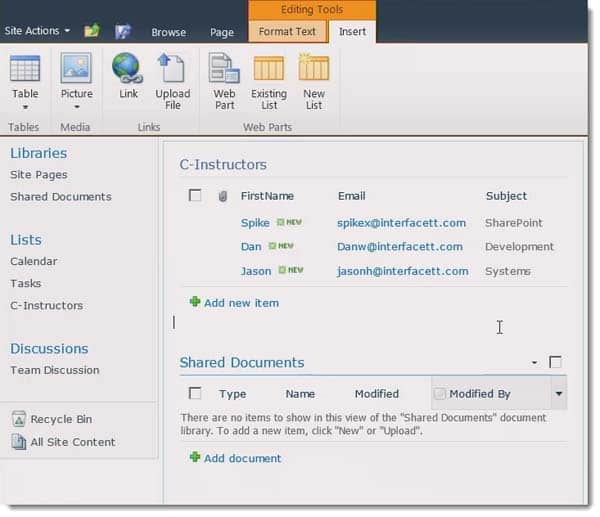Check the Shared Documents web part checkbox
The width and height of the screenshot is (600, 517).
point(556,362)
